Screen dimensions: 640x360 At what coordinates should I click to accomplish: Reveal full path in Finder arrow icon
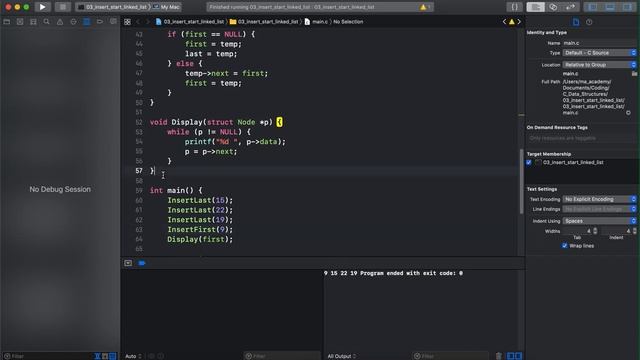[x=628, y=113]
